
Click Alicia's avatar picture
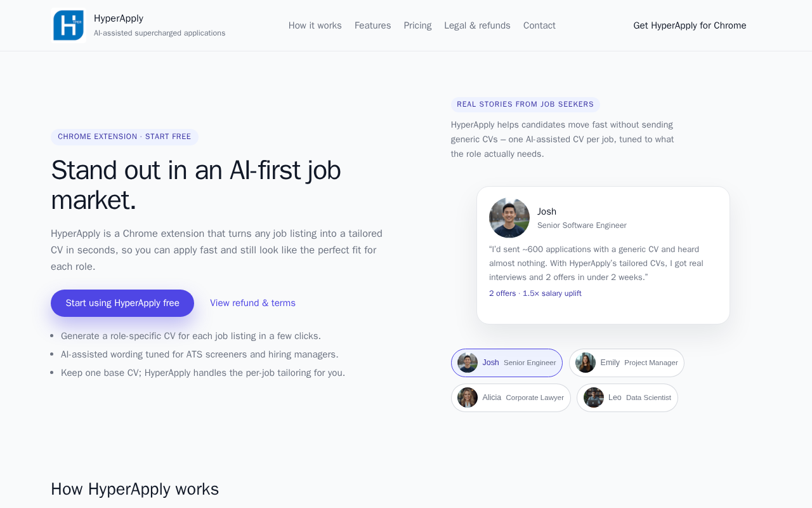click(468, 398)
